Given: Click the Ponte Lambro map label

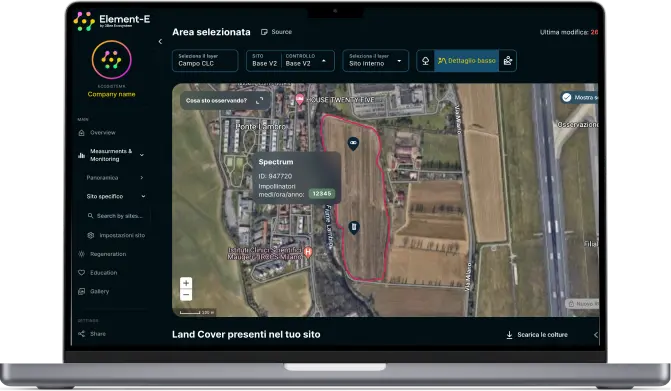Looking at the screenshot, I should pyautogui.click(x=260, y=127).
